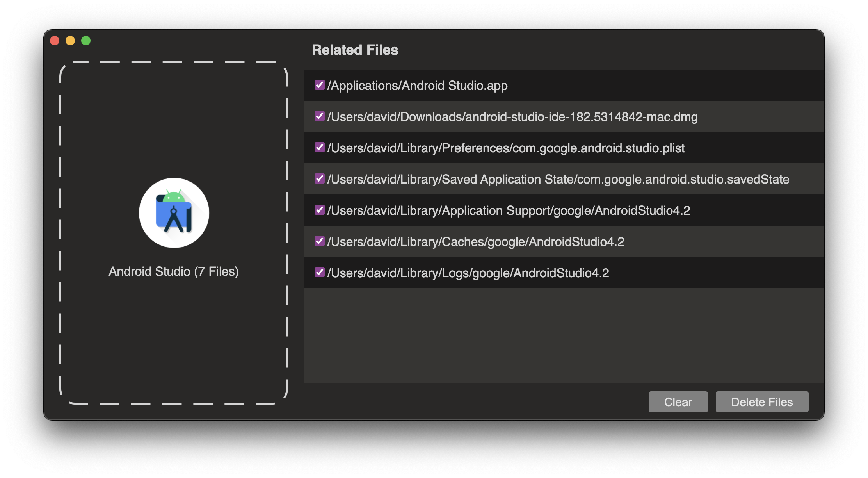868x478 pixels.
Task: Click the Delete Files button
Action: point(762,402)
